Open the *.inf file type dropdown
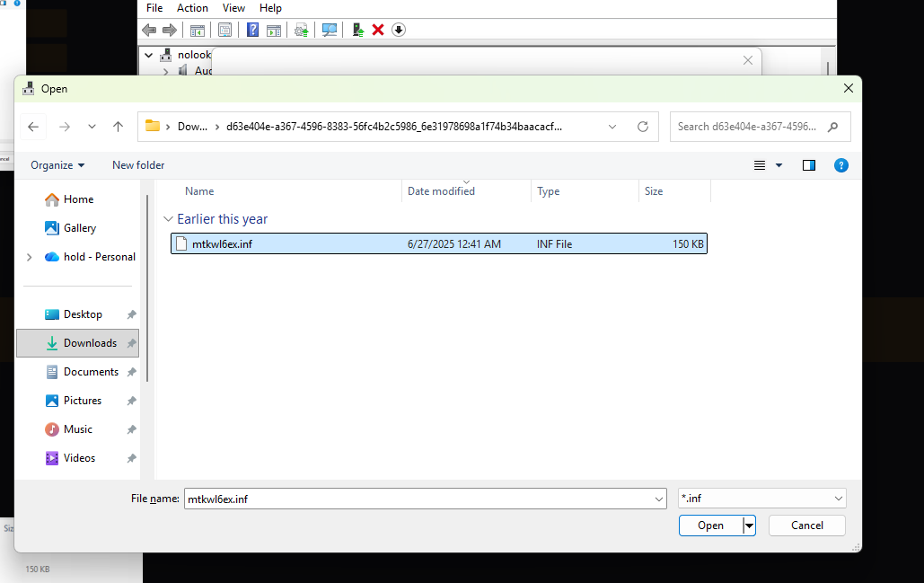The width and height of the screenshot is (924, 583). point(762,499)
